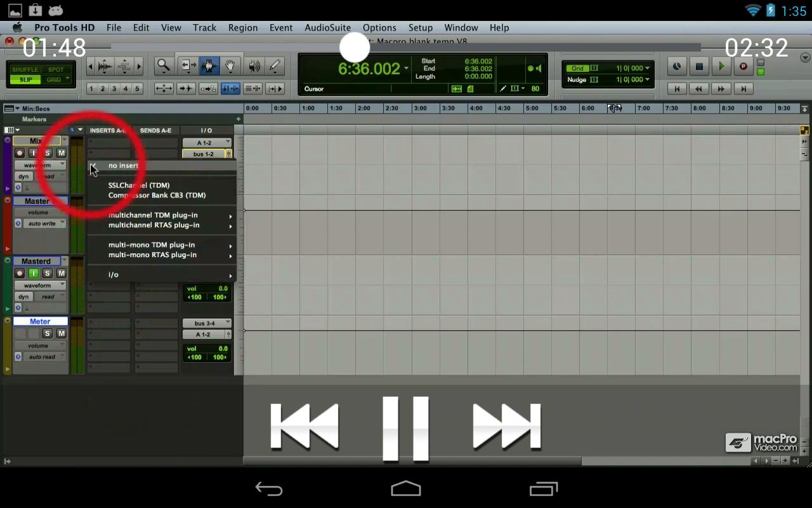Viewport: 812px width, 508px height.
Task: Open the Setup menu
Action: coord(421,28)
